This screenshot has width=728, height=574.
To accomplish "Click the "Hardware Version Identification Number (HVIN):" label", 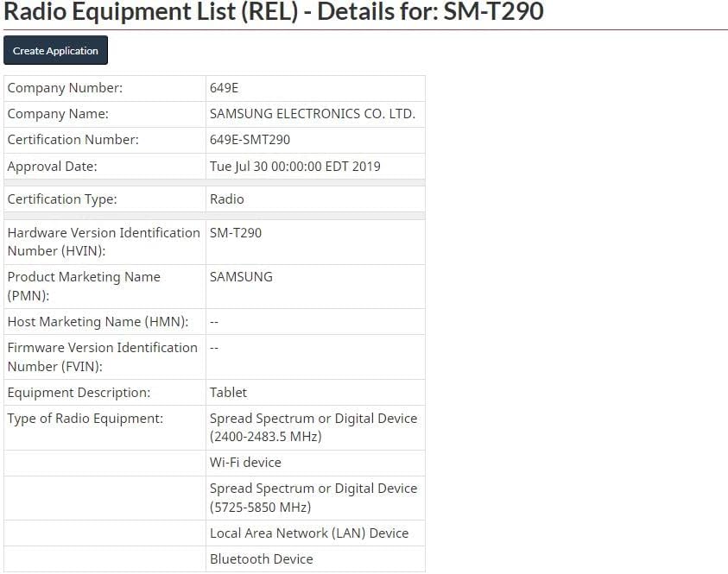I will click(104, 242).
